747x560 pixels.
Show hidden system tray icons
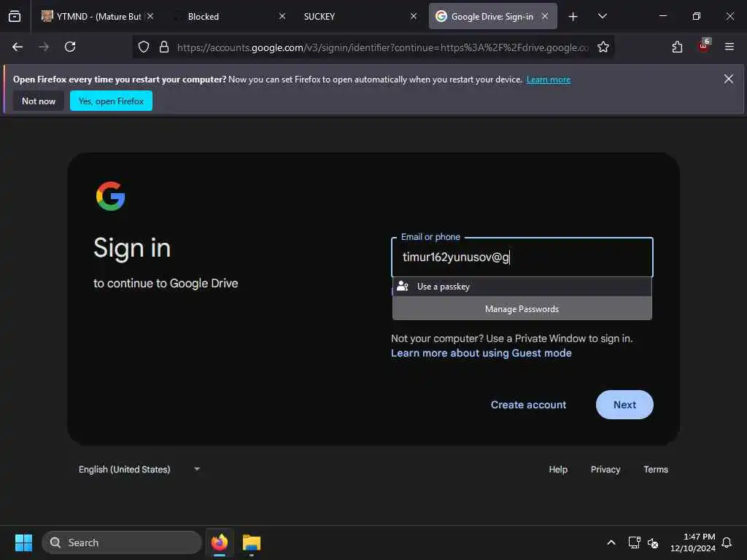point(611,542)
